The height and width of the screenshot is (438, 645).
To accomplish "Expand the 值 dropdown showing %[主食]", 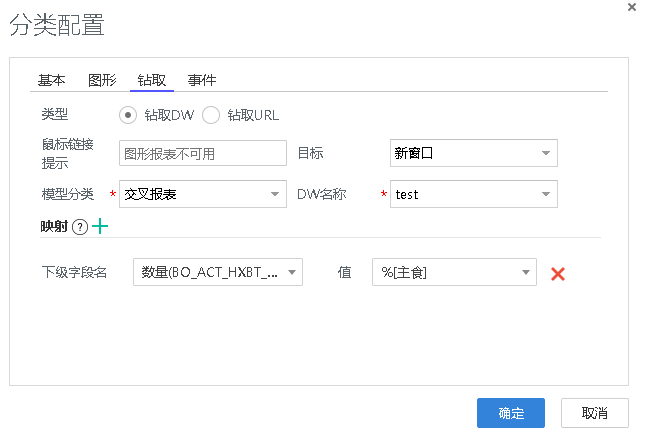I will [x=454, y=272].
